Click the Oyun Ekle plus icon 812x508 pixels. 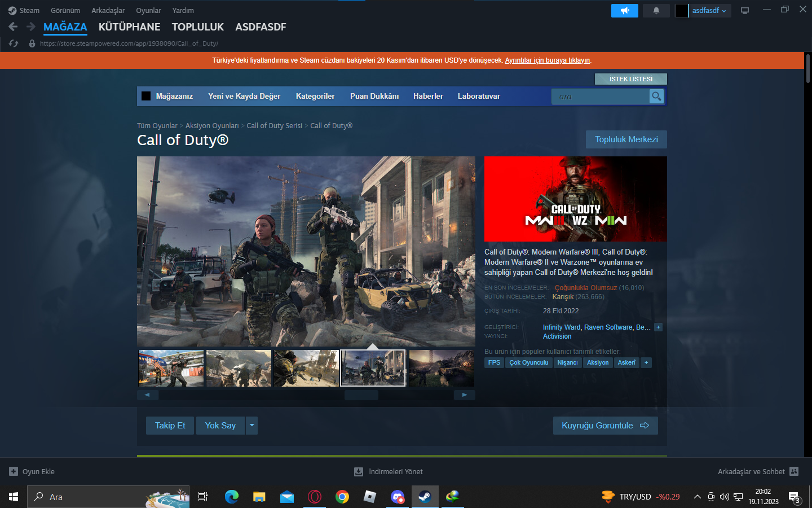coord(14,471)
